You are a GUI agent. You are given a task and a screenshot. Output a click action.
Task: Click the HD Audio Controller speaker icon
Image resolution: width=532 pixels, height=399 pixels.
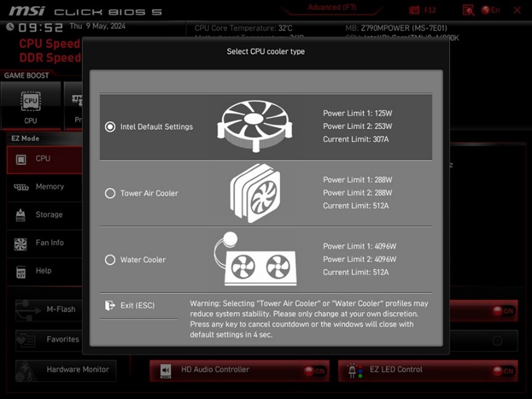pos(165,371)
